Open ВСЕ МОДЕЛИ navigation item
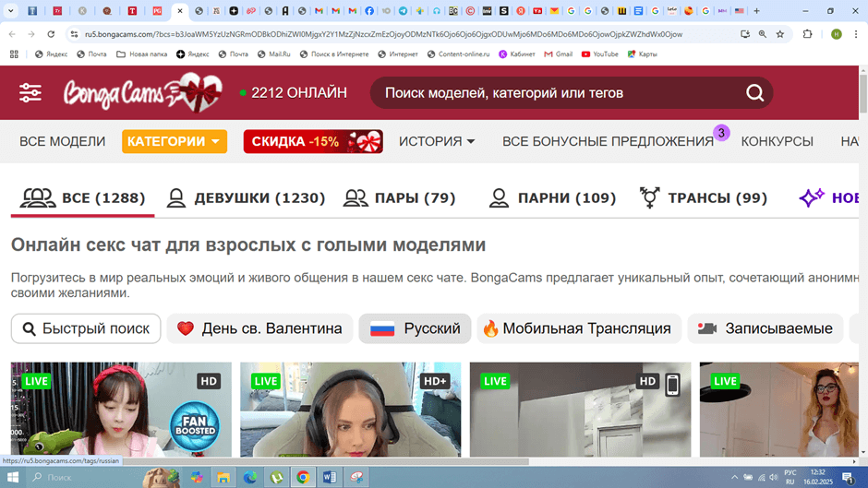Image resolution: width=868 pixels, height=488 pixels. 62,142
